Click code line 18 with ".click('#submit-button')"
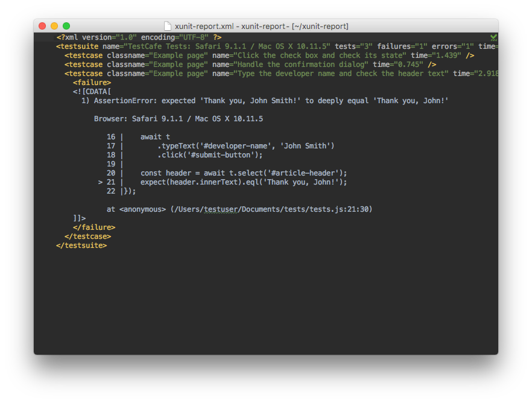This screenshot has height=403, width=532. point(185,155)
